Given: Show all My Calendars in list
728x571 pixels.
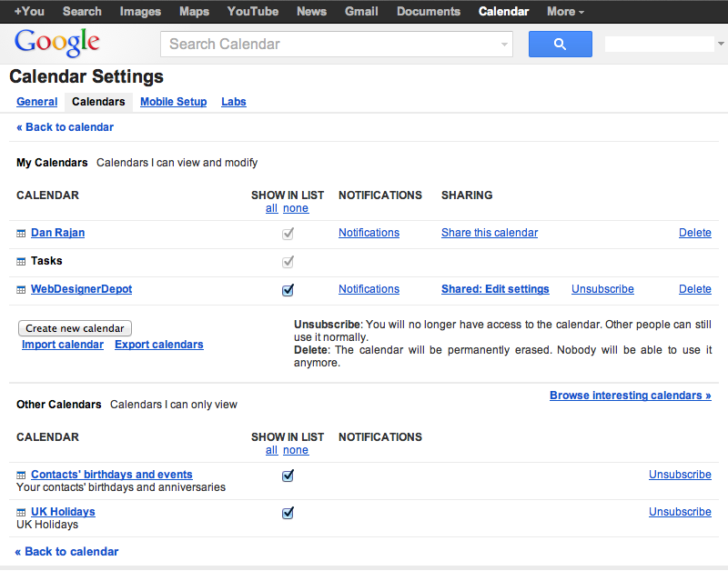Looking at the screenshot, I should point(271,208).
